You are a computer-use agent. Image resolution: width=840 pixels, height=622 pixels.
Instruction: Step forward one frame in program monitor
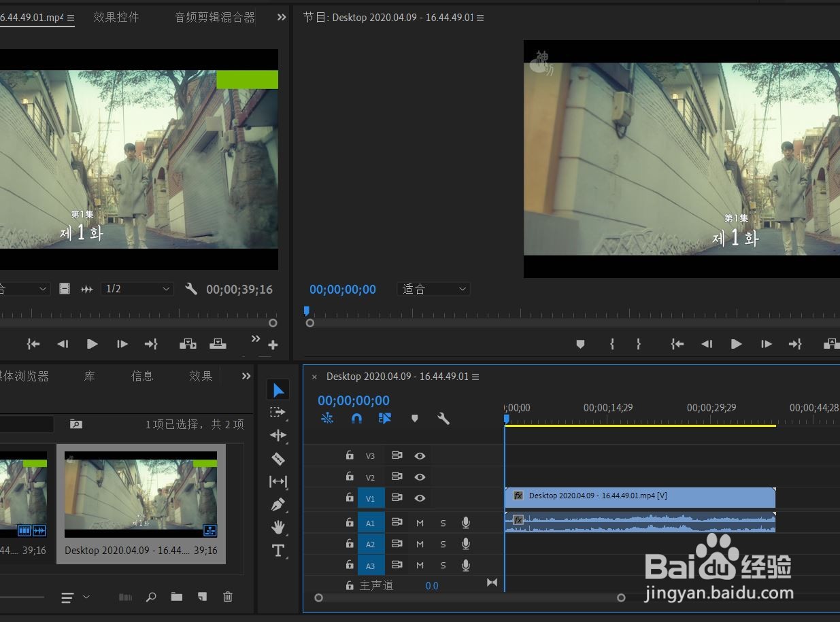click(x=767, y=344)
